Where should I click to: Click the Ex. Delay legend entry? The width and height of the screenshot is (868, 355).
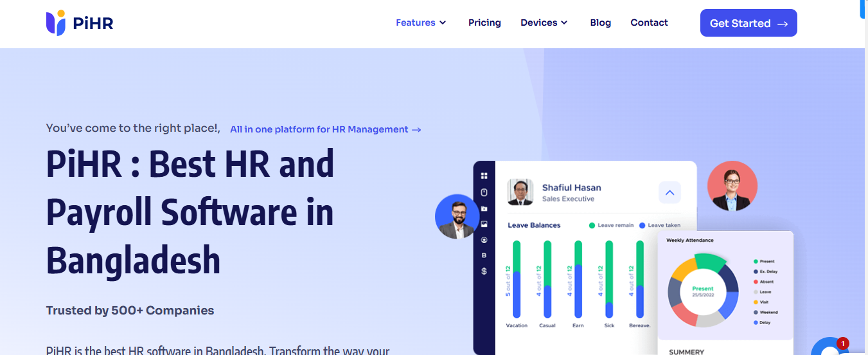(x=765, y=272)
